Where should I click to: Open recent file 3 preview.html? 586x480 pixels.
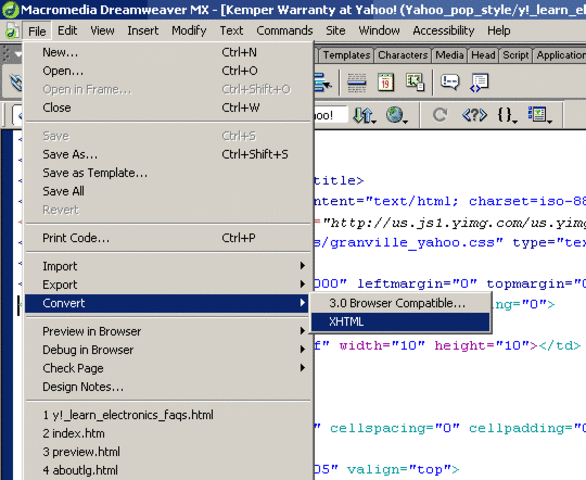(168, 452)
